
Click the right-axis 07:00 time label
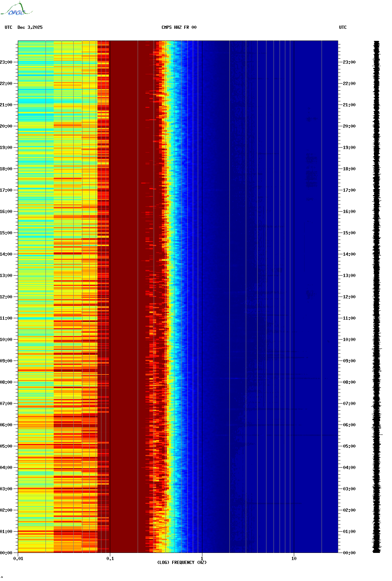(349, 404)
